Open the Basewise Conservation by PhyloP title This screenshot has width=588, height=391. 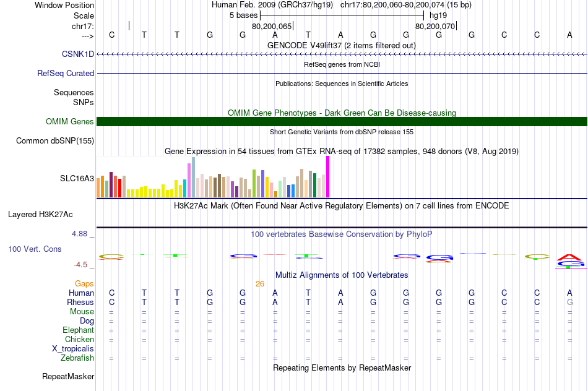click(x=342, y=234)
